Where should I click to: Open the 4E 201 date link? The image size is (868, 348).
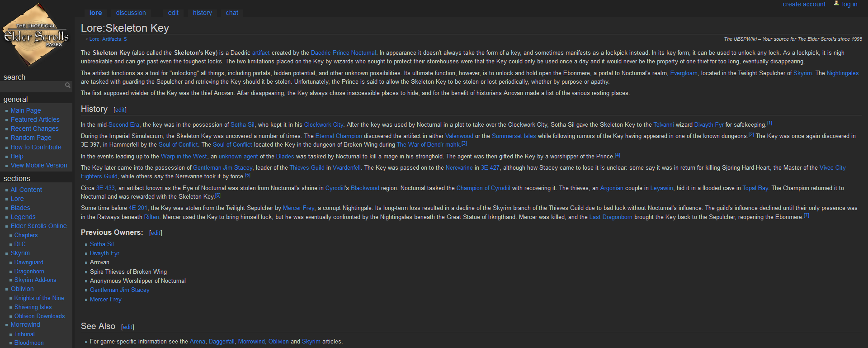point(138,208)
